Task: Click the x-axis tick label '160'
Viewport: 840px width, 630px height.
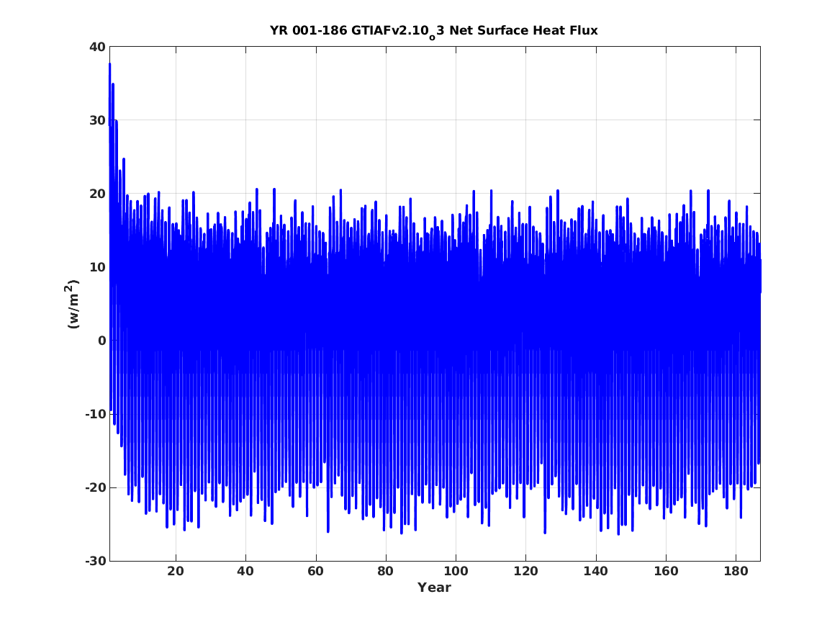Action: coord(666,571)
